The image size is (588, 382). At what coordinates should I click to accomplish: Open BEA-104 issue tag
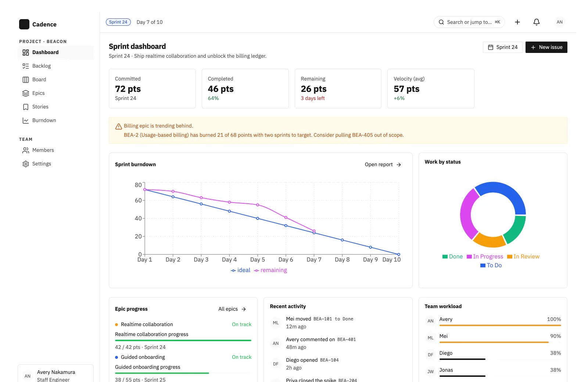coord(329,360)
